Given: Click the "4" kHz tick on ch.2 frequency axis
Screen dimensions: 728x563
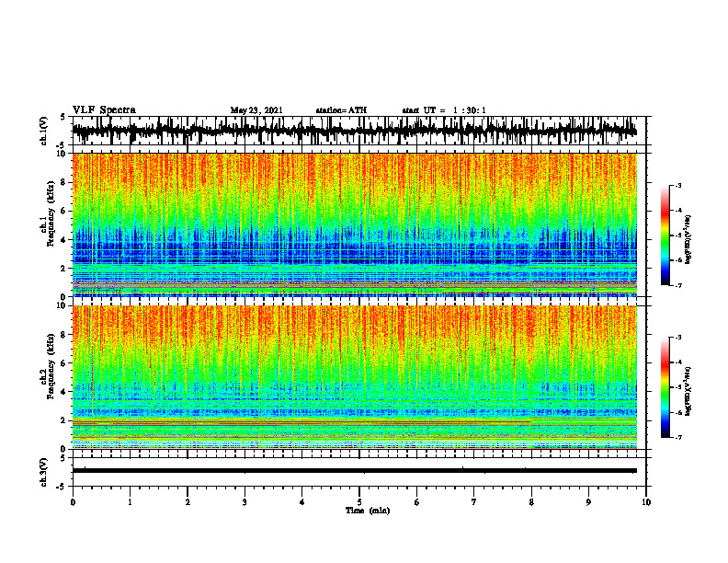Looking at the screenshot, I should (64, 392).
